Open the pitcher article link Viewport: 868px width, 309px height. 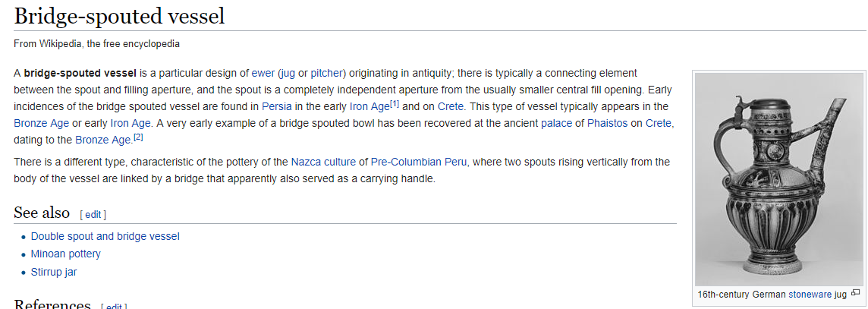tap(327, 73)
